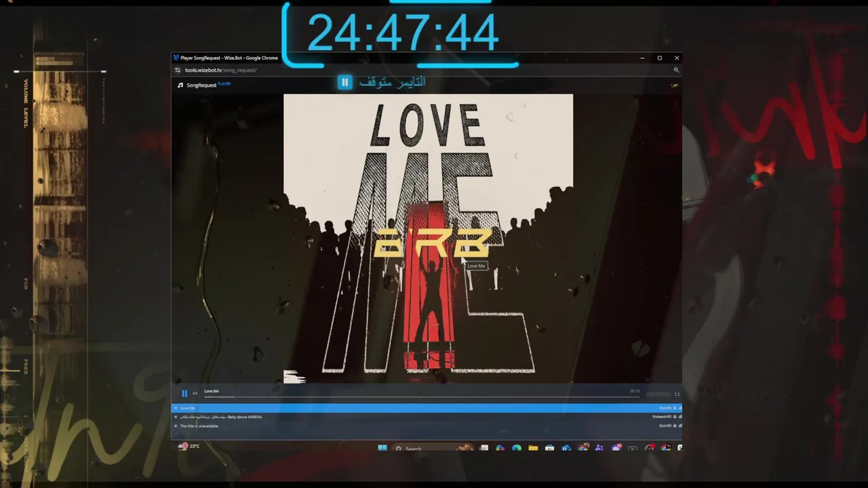
Task: Select 'The title is unavailable.' row
Action: pyautogui.click(x=427, y=426)
